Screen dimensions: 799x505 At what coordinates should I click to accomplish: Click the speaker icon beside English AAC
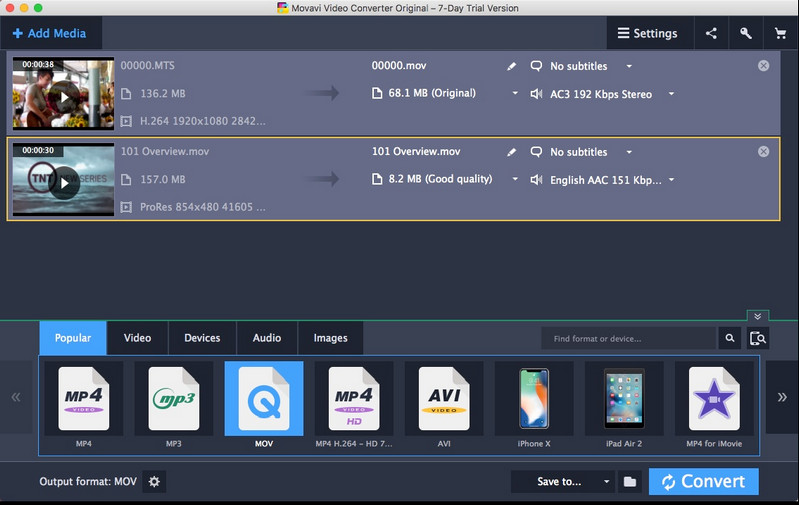click(x=536, y=179)
